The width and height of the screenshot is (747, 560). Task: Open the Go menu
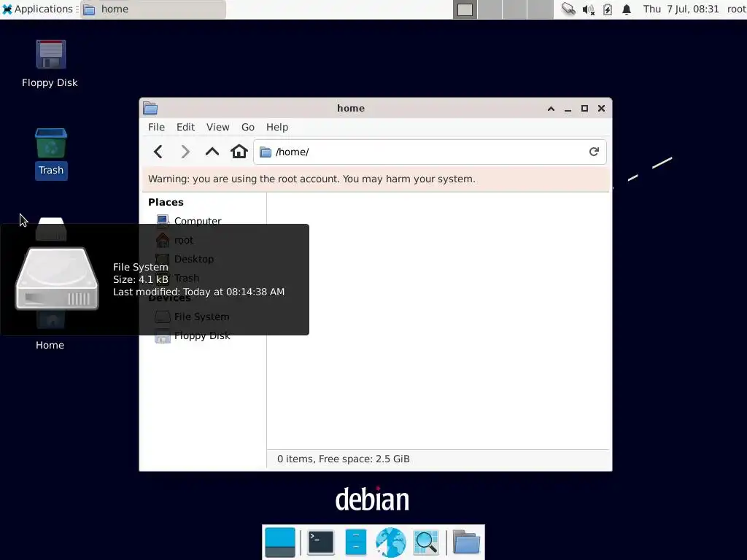(248, 127)
